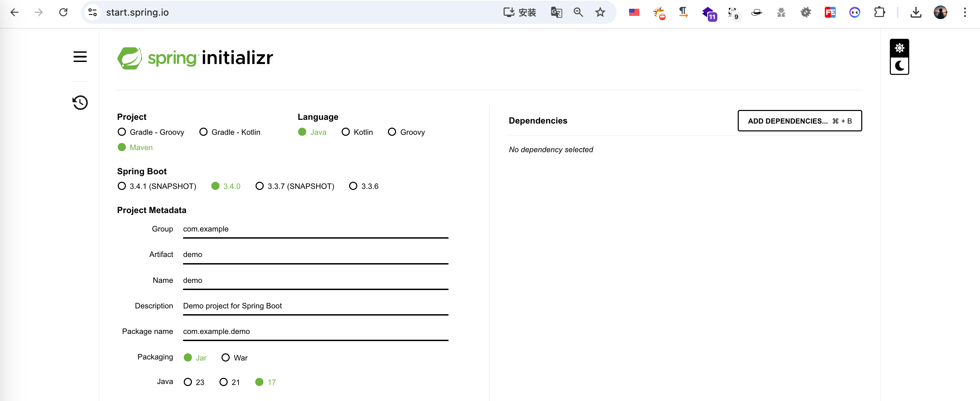The width and height of the screenshot is (980, 401).
Task: Reload the page
Action: [x=63, y=13]
